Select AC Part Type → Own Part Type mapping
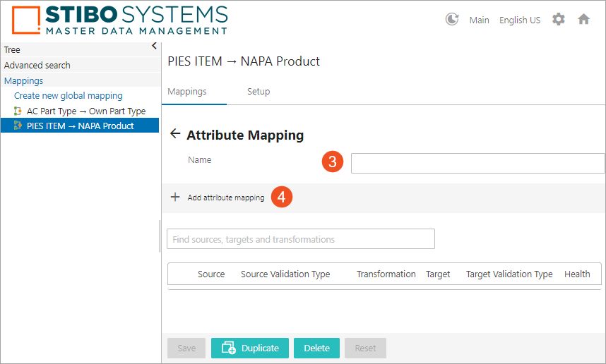This screenshot has width=606, height=364. click(86, 111)
